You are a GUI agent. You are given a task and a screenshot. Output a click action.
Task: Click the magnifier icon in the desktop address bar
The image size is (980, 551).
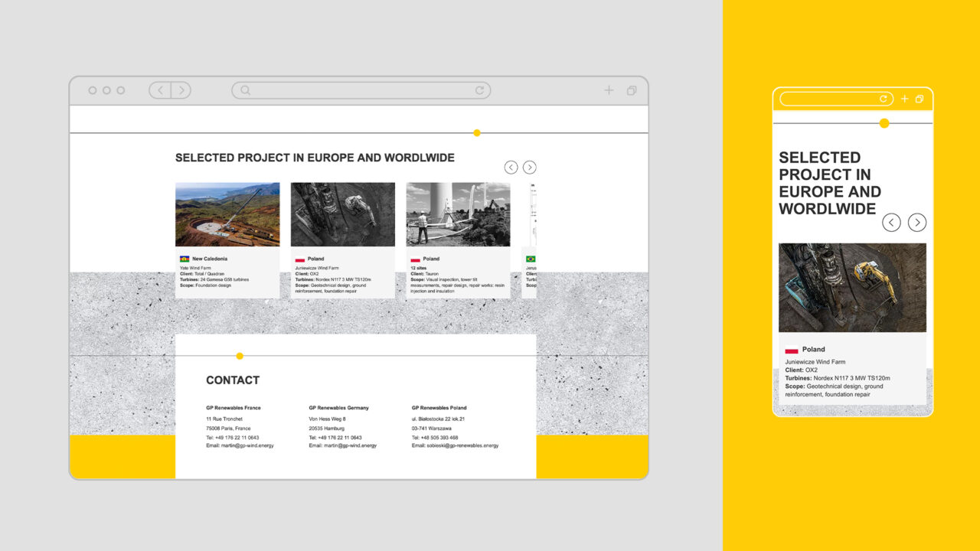[245, 90]
